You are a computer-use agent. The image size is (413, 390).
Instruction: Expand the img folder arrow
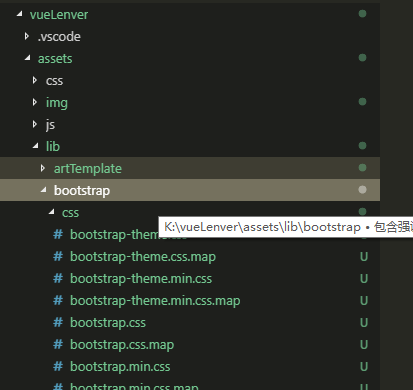(x=35, y=102)
